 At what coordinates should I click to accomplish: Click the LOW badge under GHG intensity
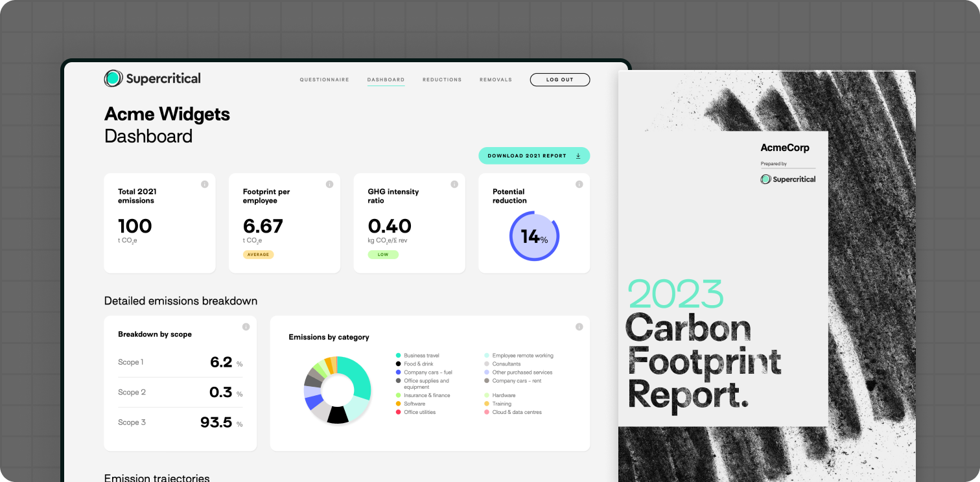[x=383, y=255]
